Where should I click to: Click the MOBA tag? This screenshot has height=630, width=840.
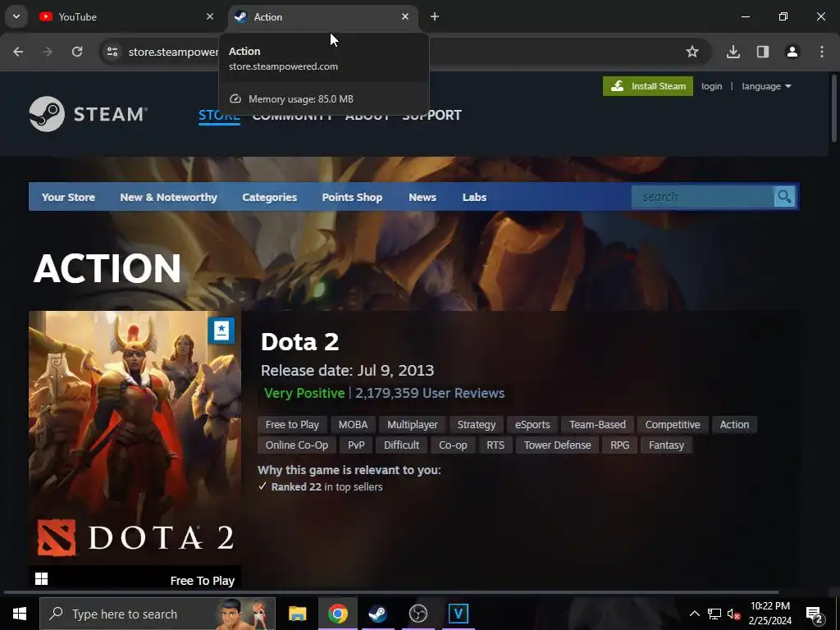click(x=353, y=425)
